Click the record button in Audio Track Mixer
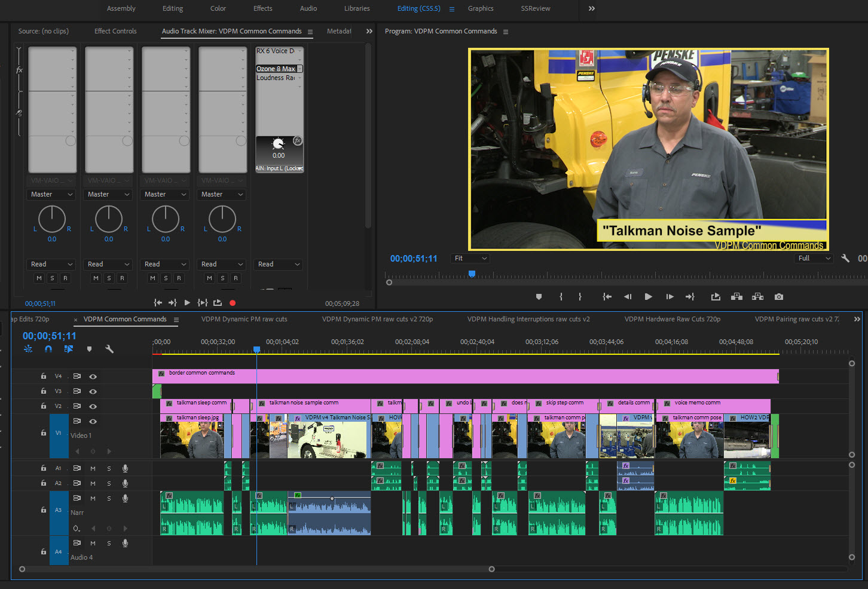Image resolution: width=868 pixels, height=589 pixels. click(x=233, y=303)
